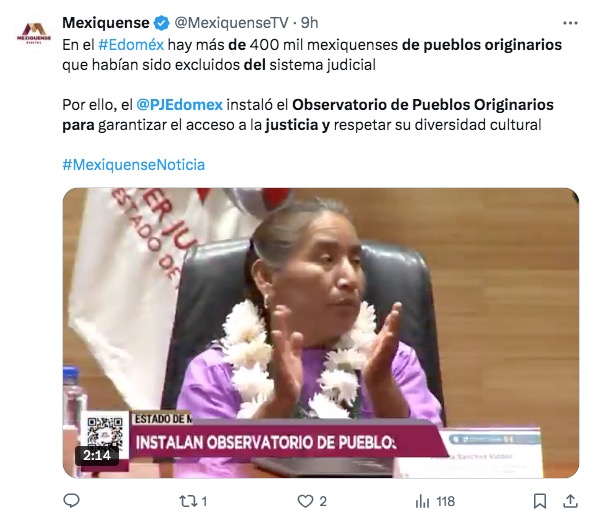The image size is (595, 523).
Task: Click the 2:14 video duration badge
Action: click(x=97, y=455)
